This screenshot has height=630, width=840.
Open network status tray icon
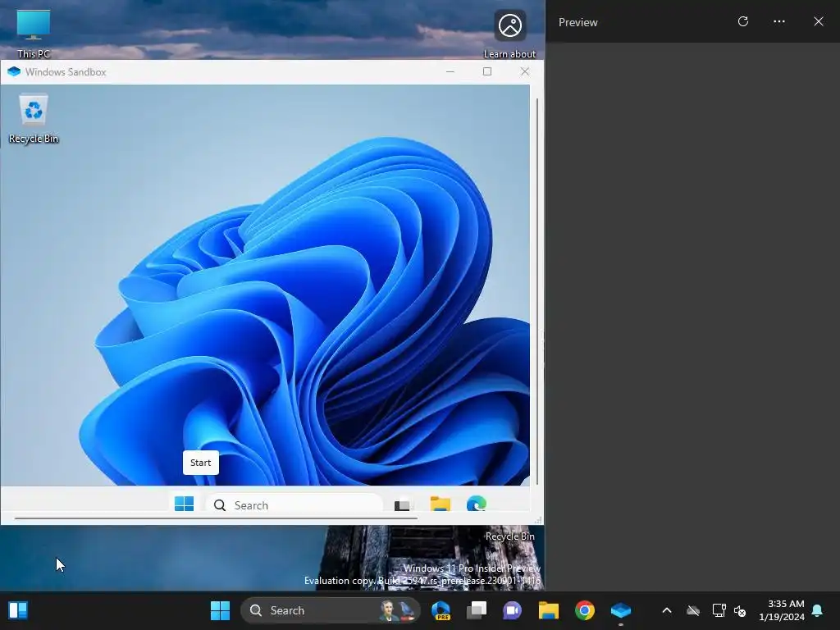719,610
